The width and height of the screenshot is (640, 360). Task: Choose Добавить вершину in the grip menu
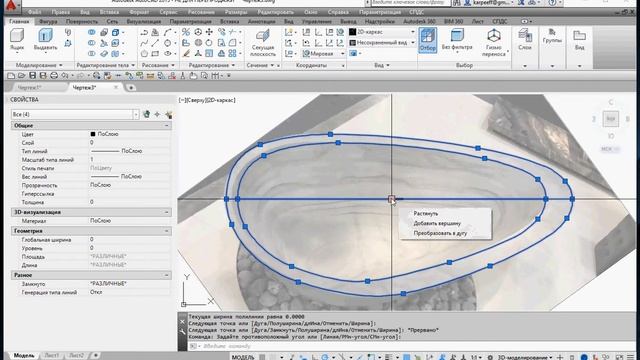tap(437, 223)
